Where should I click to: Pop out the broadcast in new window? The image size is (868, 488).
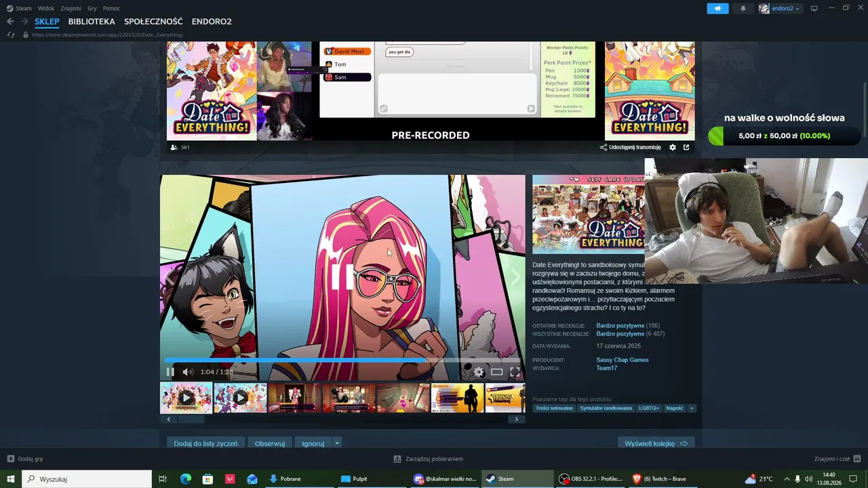(x=686, y=147)
